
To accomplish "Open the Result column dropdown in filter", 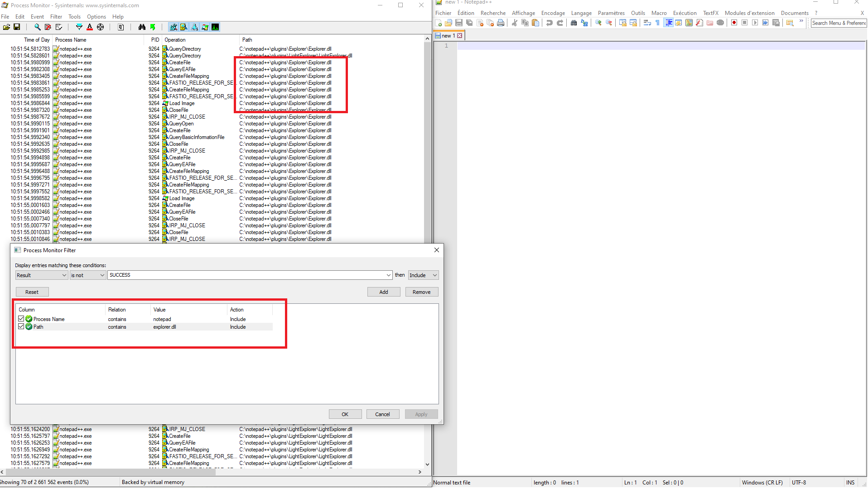I will (x=42, y=275).
